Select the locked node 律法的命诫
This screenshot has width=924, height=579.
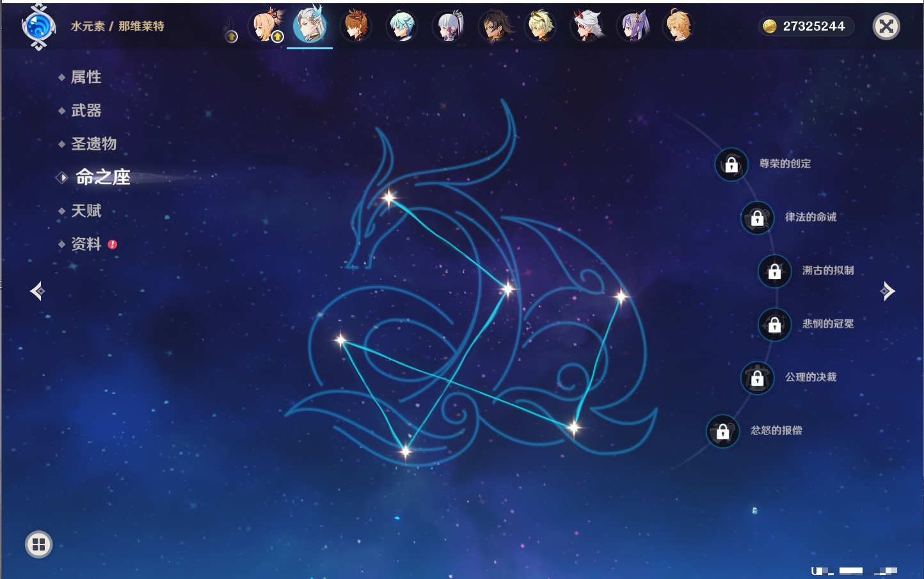(757, 218)
